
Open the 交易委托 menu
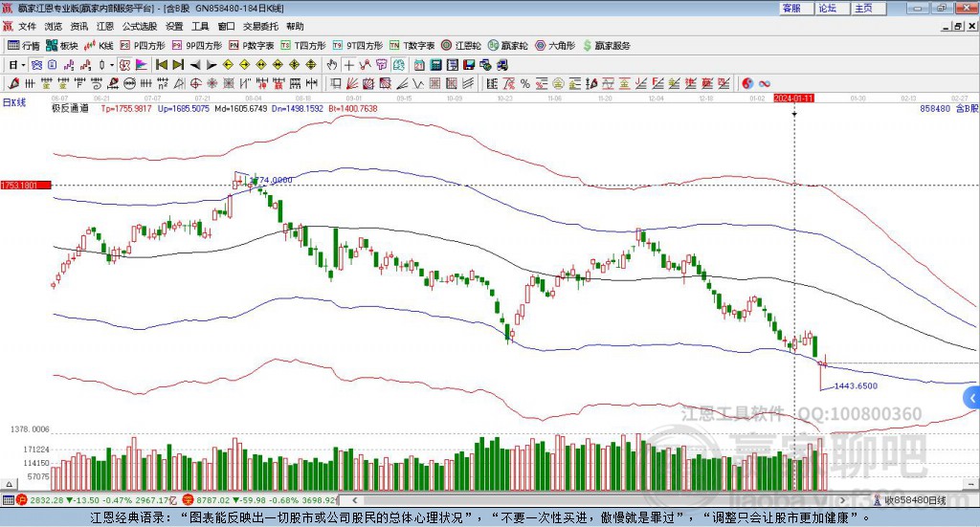click(x=260, y=26)
